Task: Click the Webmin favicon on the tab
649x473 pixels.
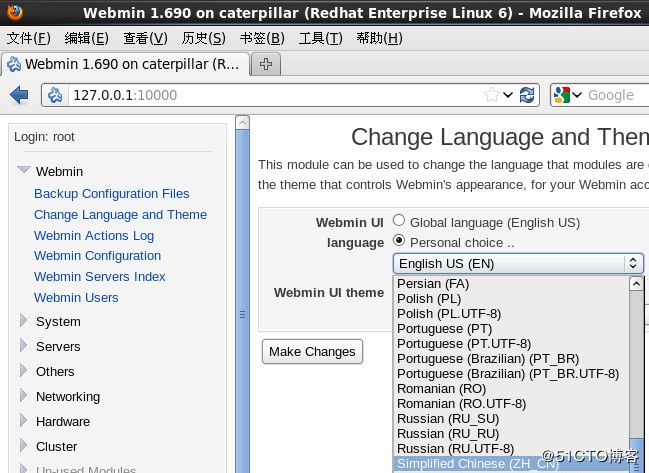Action: [14, 64]
